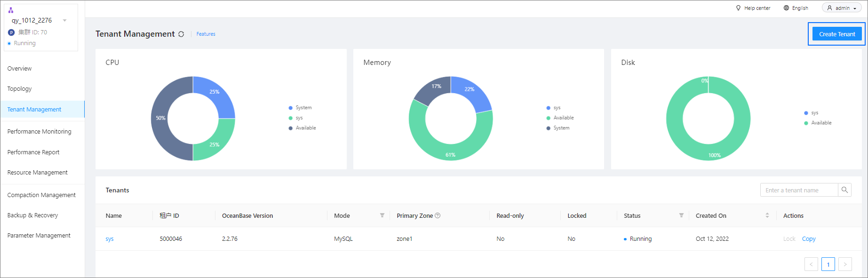This screenshot has width=868, height=278.
Task: Click the Help center lightbulb icon
Action: click(738, 8)
